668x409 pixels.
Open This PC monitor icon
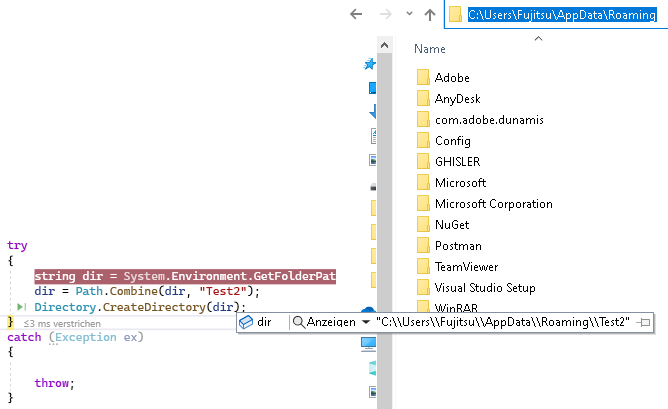(x=368, y=344)
